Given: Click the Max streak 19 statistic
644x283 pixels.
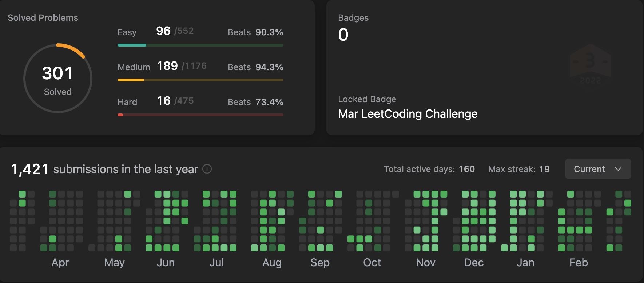Looking at the screenshot, I should [x=518, y=169].
